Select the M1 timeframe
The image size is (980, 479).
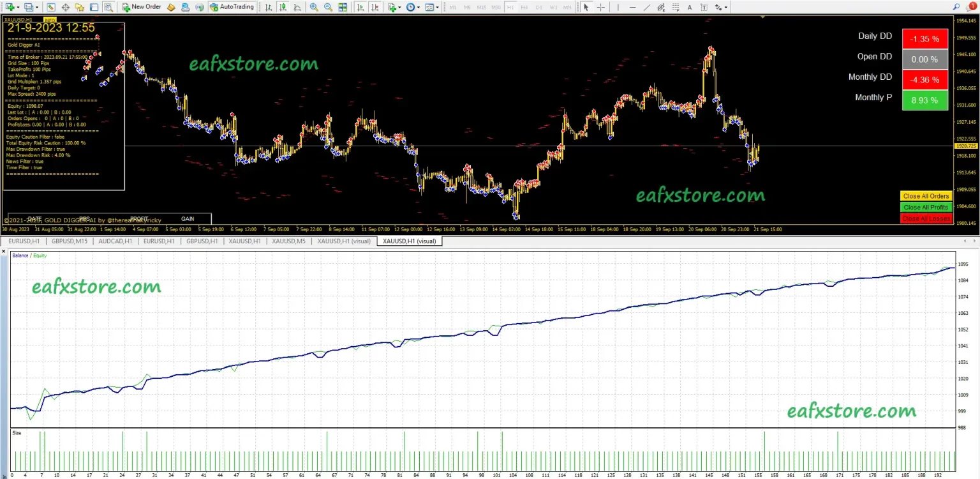452,7
